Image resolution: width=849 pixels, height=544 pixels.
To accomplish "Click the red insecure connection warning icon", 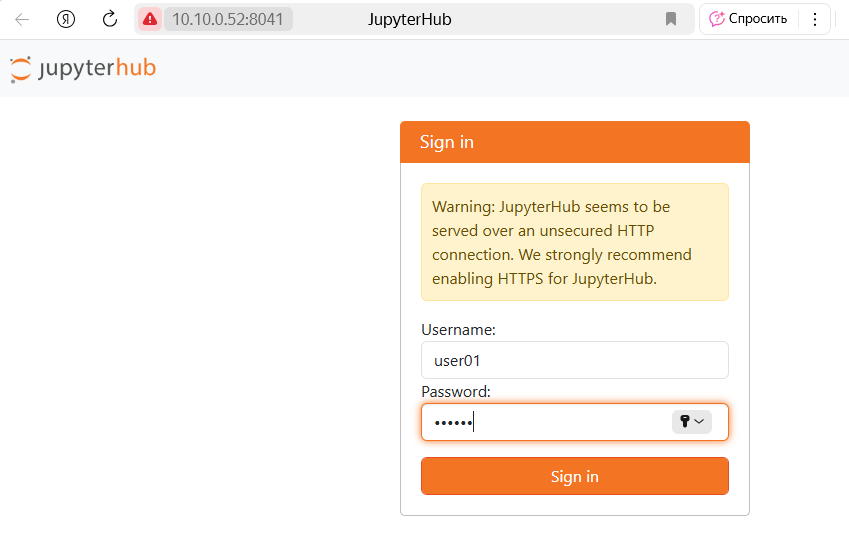I will click(x=150, y=19).
